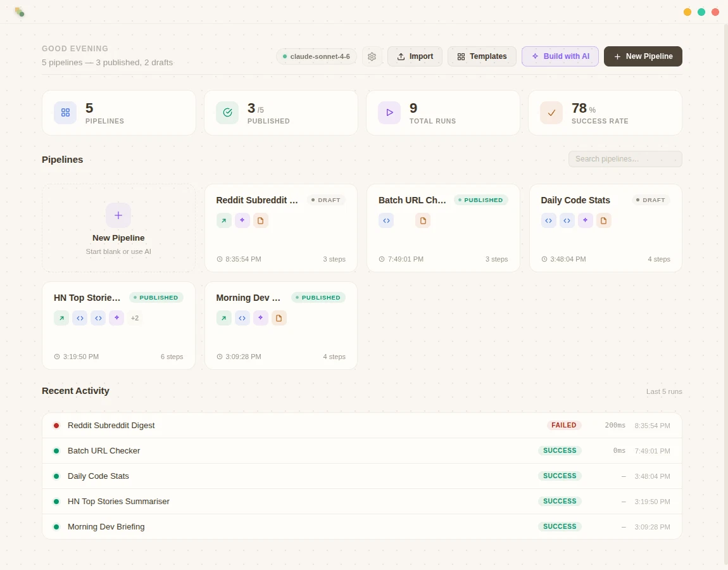
Task: Click second code icon in HN Top Stories card
Action: (98, 318)
